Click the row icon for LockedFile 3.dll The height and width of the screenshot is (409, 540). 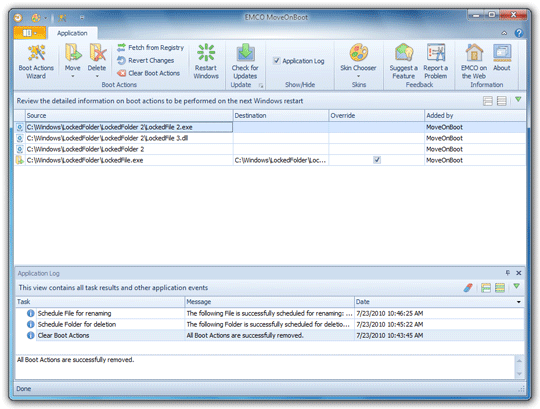(20, 138)
